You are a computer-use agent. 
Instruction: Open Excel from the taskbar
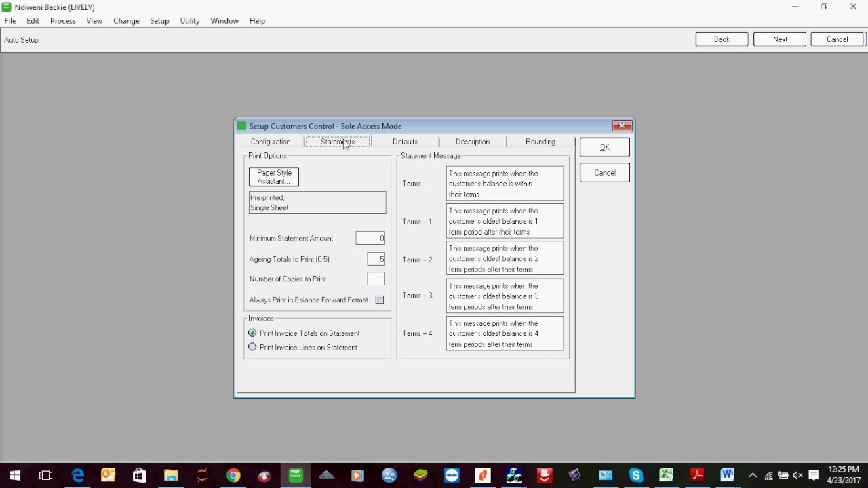[666, 476]
